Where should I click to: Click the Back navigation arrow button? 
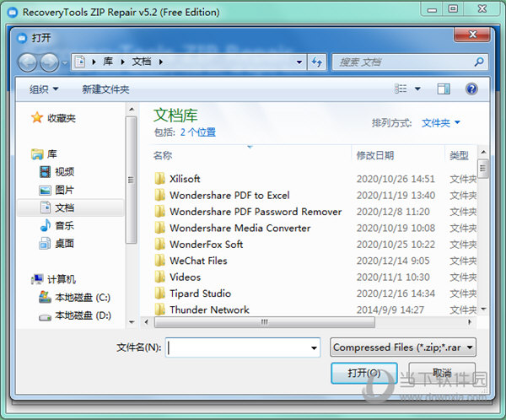(28, 62)
